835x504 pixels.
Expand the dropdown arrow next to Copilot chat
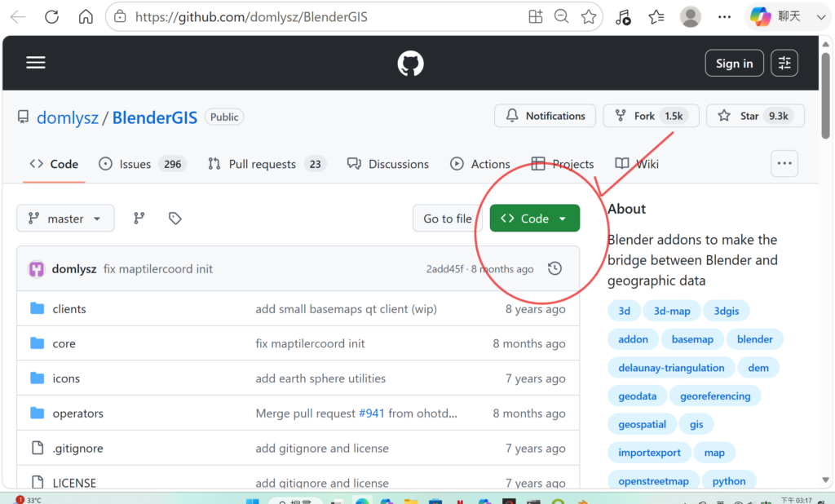pyautogui.click(x=820, y=17)
